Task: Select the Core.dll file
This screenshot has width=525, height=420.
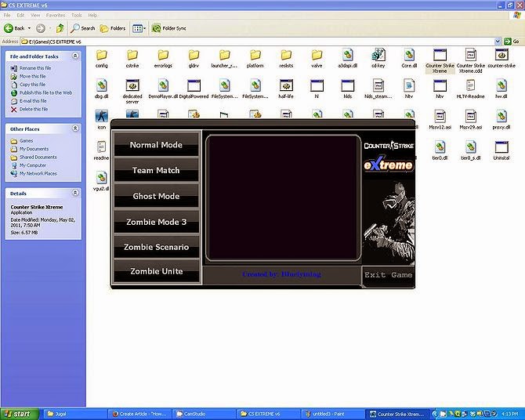Action: (x=409, y=59)
